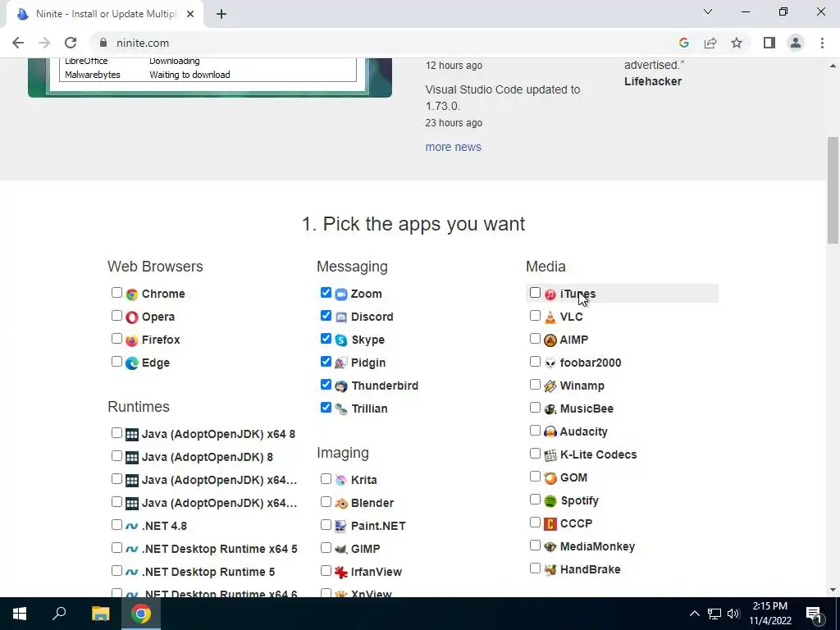Image resolution: width=840 pixels, height=630 pixels.
Task: Click the foobar2000 alien icon
Action: pyautogui.click(x=550, y=363)
